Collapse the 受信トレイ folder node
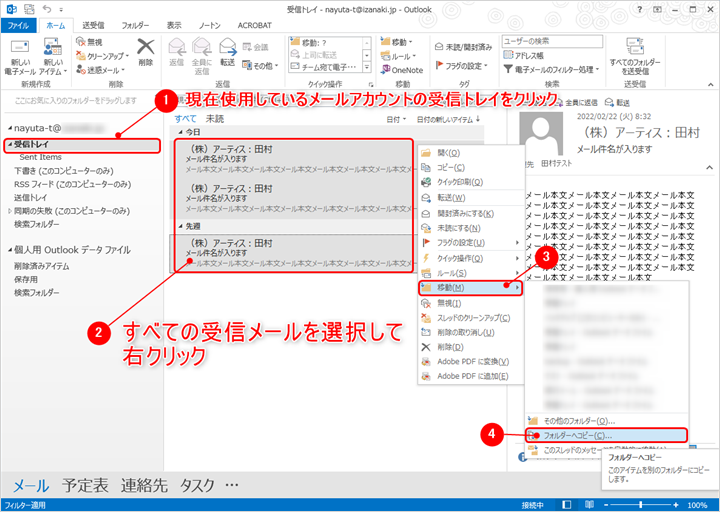720x512 pixels. click(x=10, y=144)
